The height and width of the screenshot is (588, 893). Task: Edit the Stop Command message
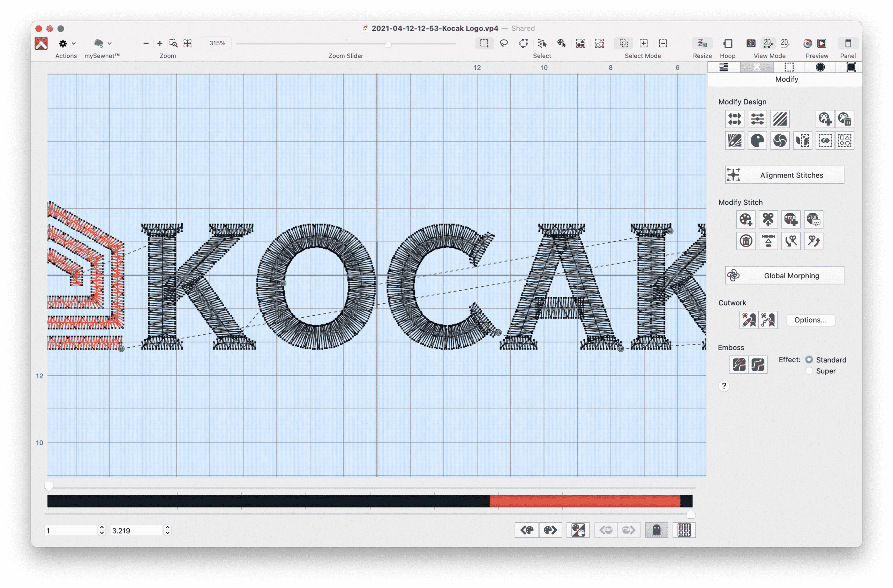click(813, 219)
